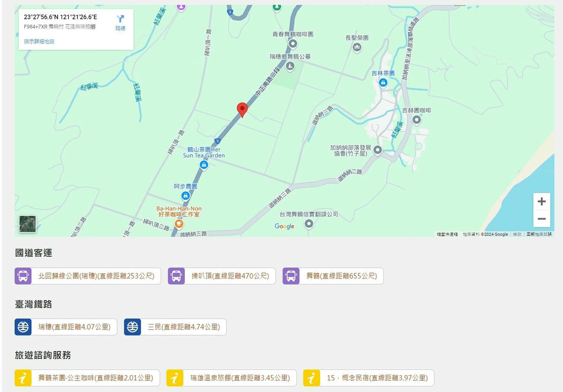Switch to satellite view thumbnail
Screen dimensions: 563x392
coord(27,224)
